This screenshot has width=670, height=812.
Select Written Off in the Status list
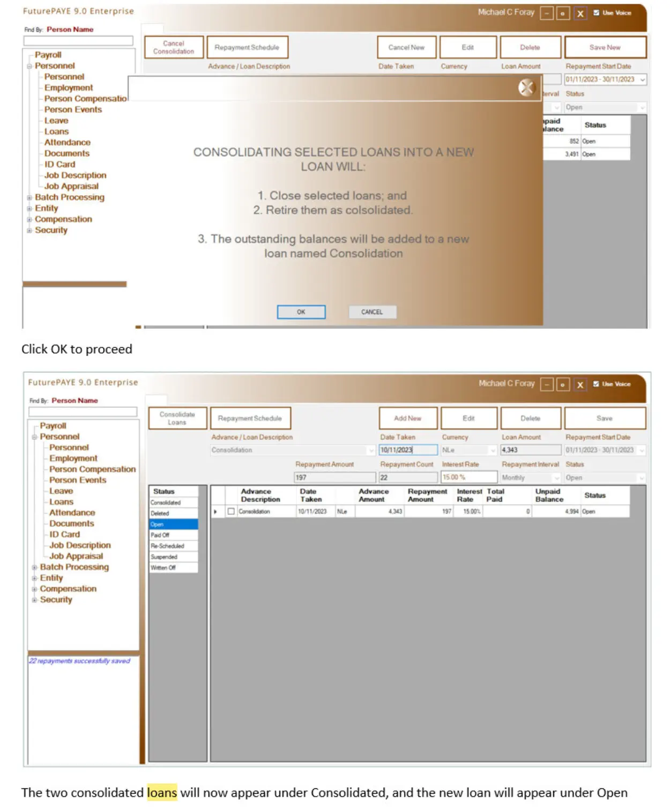tap(174, 567)
